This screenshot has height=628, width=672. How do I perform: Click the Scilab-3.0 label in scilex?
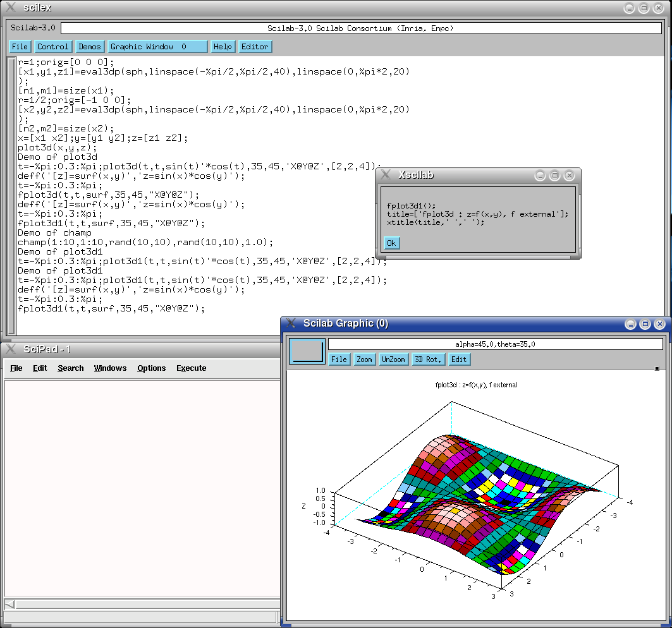(x=33, y=28)
